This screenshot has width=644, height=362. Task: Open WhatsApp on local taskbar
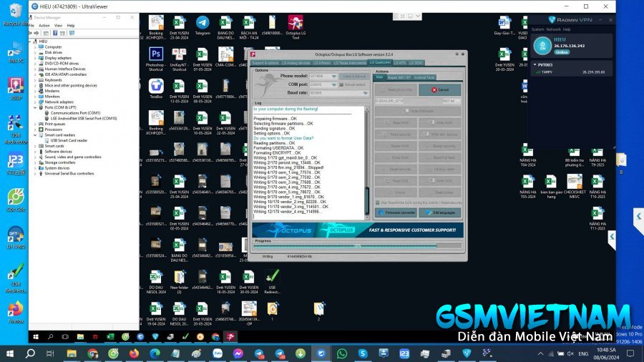coord(342,353)
